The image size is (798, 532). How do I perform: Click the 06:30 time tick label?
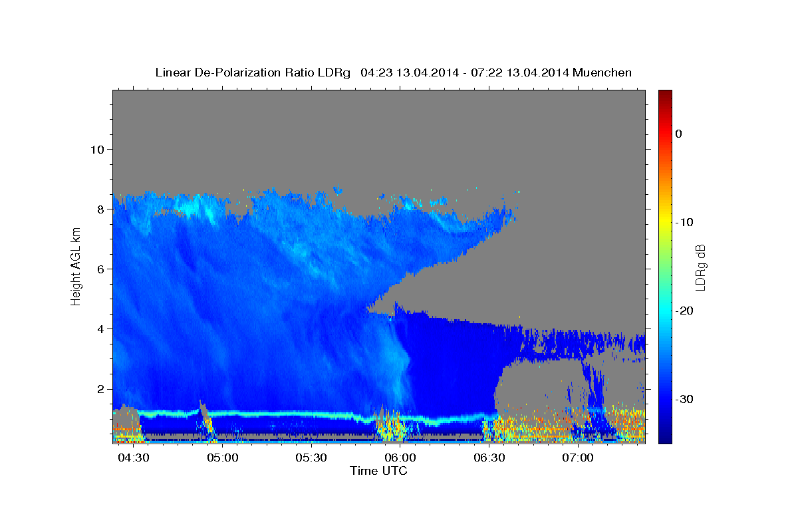pos(489,458)
